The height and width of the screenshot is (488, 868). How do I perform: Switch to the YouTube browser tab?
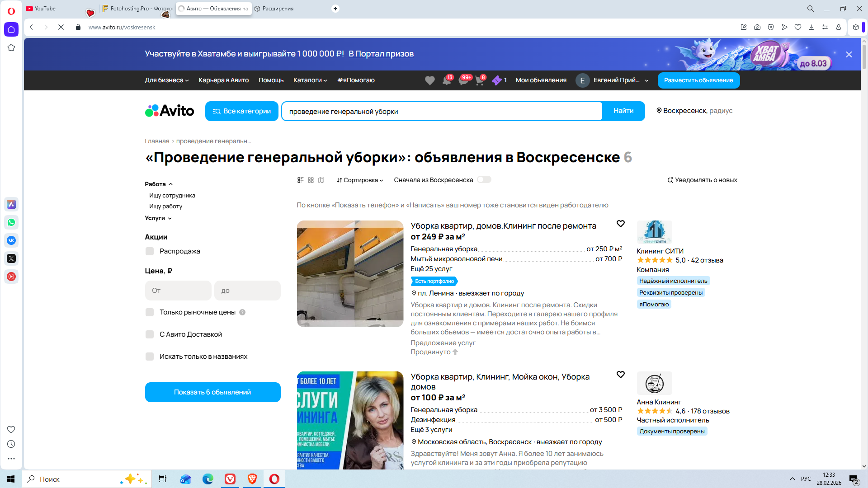pyautogui.click(x=45, y=9)
